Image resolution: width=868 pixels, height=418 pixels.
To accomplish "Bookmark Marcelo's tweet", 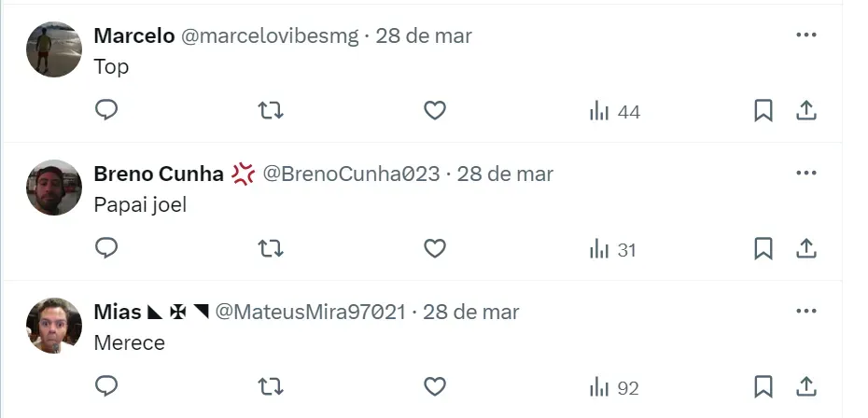I will coord(763,111).
